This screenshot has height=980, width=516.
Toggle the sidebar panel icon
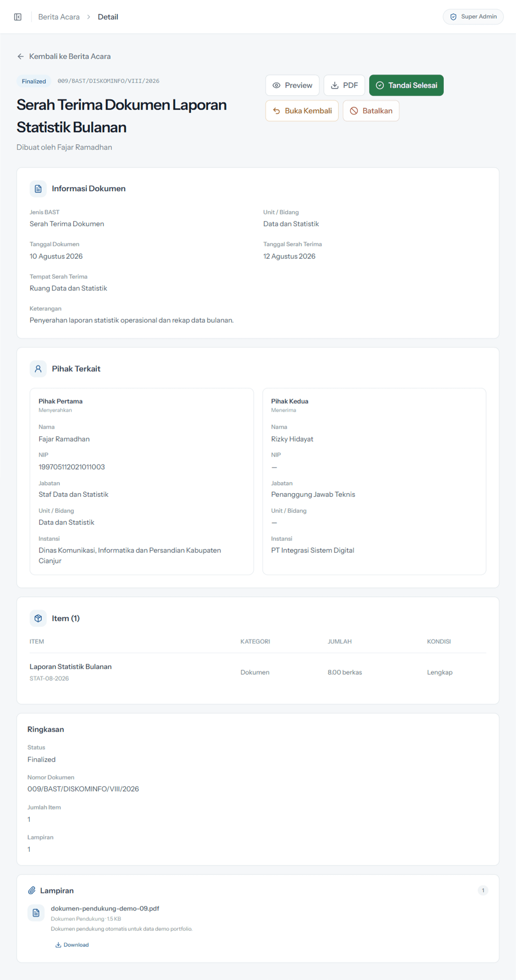(x=18, y=17)
